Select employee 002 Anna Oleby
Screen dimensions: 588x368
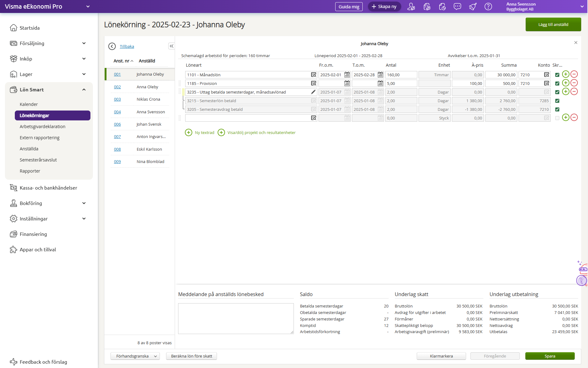coord(140,87)
